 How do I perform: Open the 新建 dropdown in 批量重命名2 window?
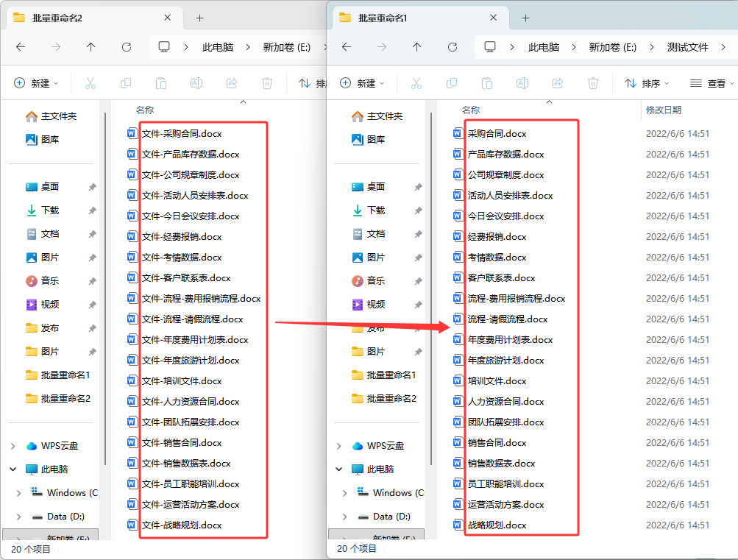point(36,83)
